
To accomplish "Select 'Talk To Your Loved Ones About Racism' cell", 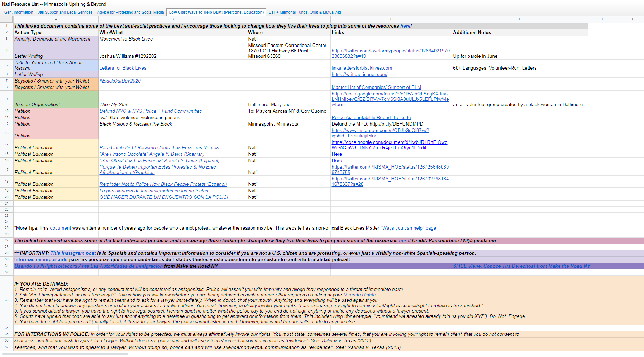I will click(56, 65).
